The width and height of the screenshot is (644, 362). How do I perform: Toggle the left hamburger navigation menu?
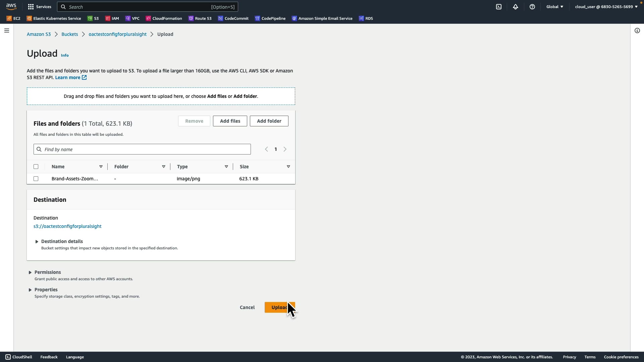click(x=7, y=31)
